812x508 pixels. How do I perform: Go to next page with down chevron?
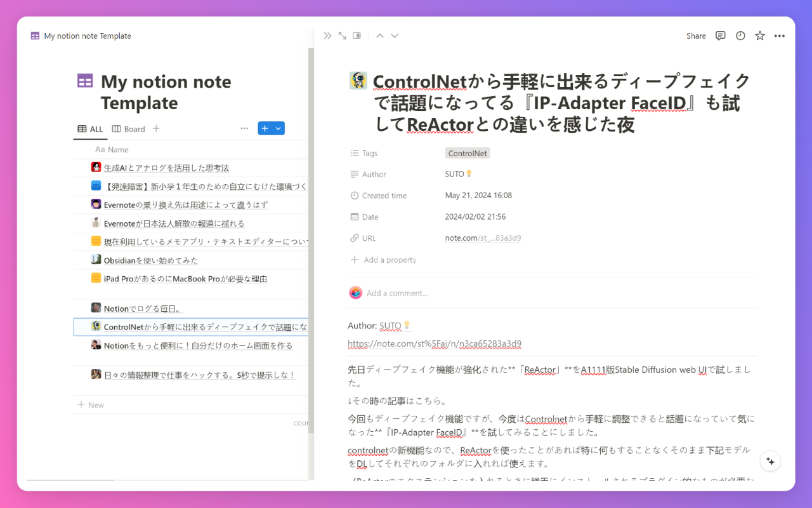395,36
